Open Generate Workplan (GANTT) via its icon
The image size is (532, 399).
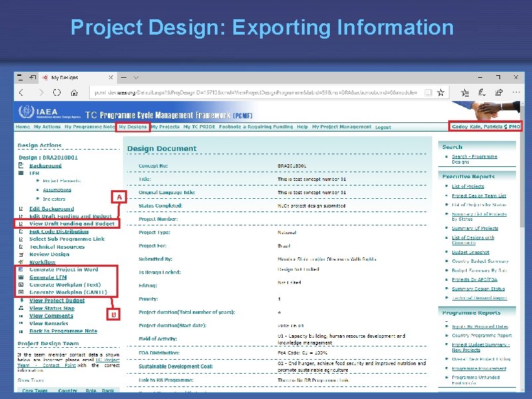[19, 292]
